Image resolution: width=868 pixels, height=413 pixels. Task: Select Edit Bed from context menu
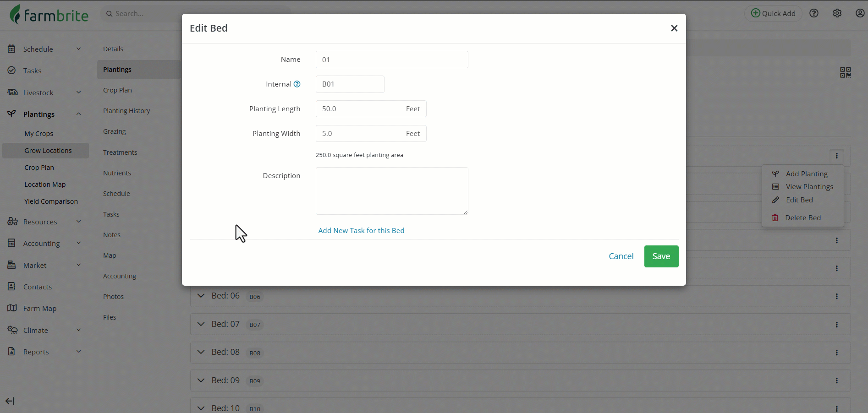pos(802,200)
